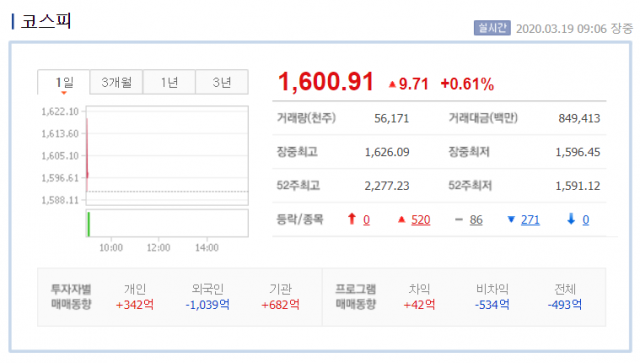Click the percent change +0.61%
This screenshot has width=640, height=363.
click(467, 84)
